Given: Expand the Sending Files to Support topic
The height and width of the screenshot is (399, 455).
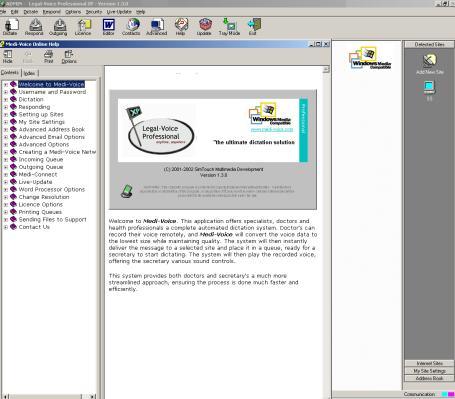Looking at the screenshot, I should pos(5,220).
